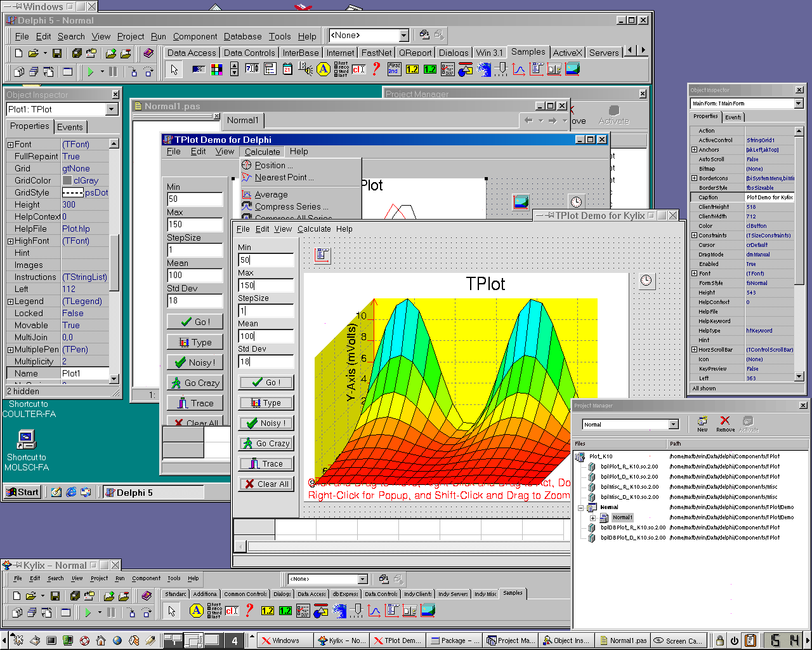Click the clock icon on Kylix TPlot form

[646, 281]
